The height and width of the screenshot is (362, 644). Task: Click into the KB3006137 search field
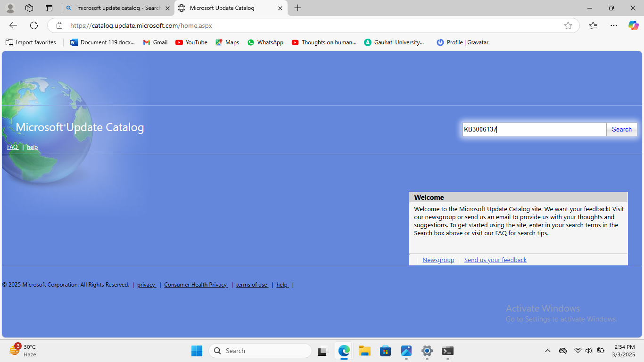coord(534,129)
